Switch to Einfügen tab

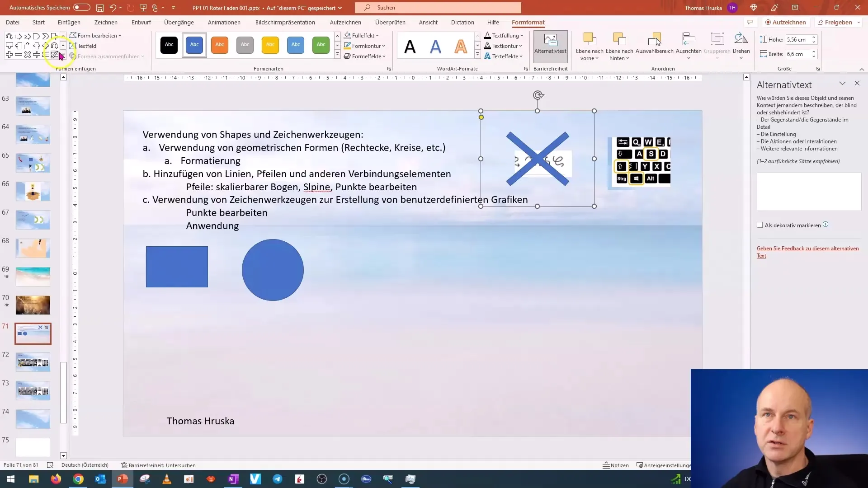pos(69,22)
